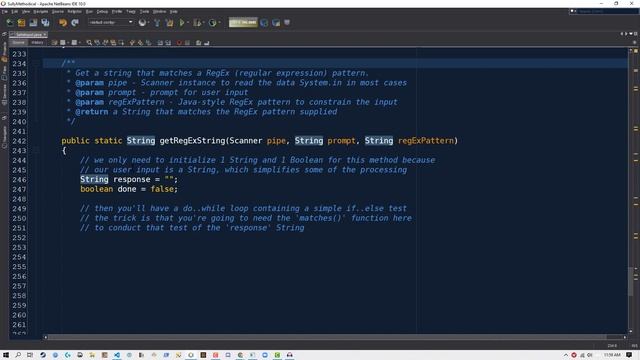Open the project configuration combo box
This screenshot has height=360, width=640.
click(111, 22)
